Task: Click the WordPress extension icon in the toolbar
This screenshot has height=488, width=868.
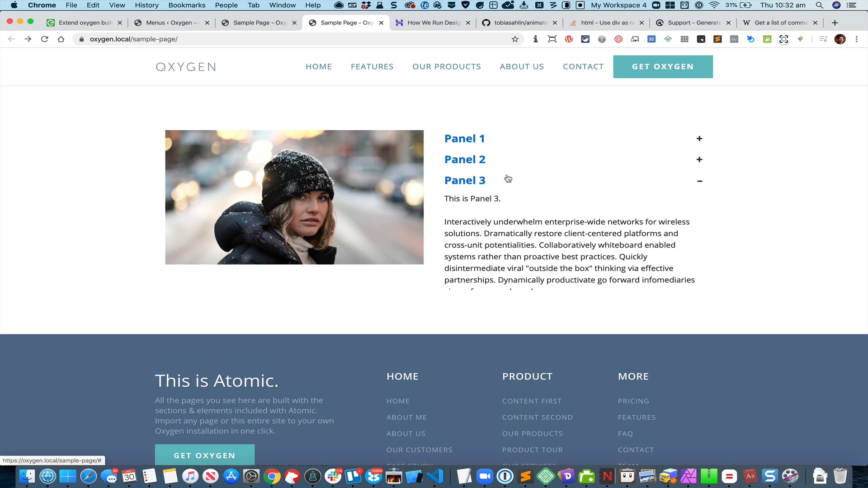Action: click(568, 39)
